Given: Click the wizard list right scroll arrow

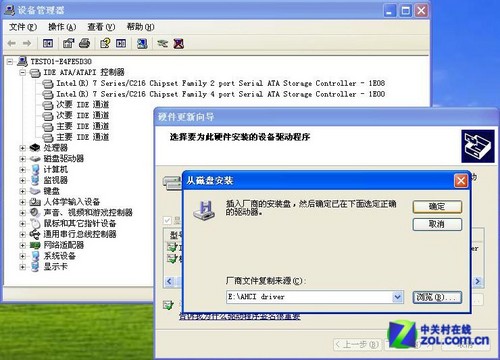Looking at the screenshot, I should coord(477,281).
